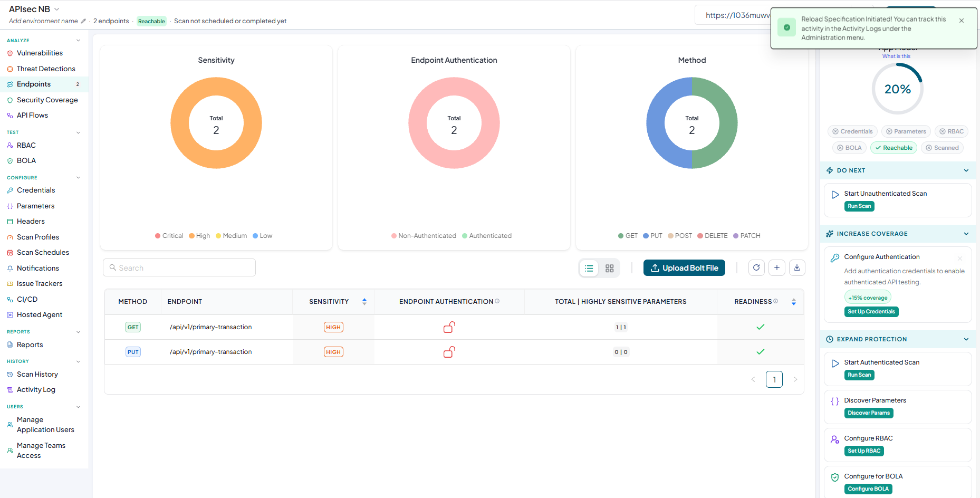Toggle the Non-Authenticated legend item
980x498 pixels.
(424, 236)
